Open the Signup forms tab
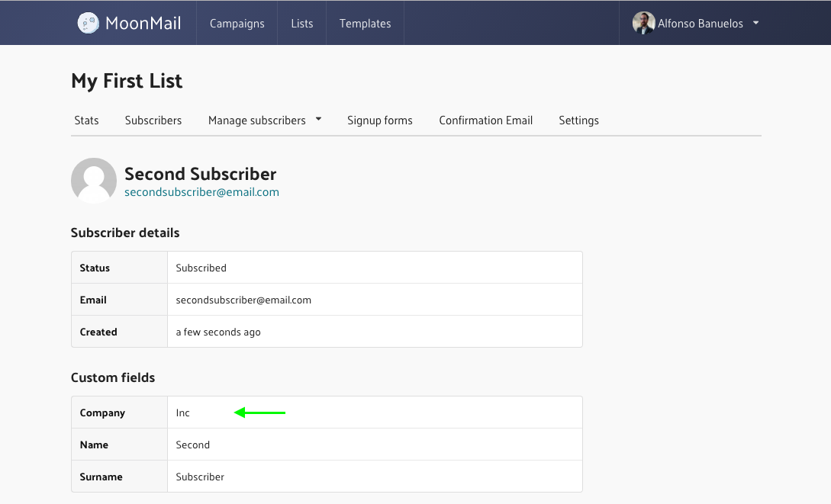 (380, 120)
